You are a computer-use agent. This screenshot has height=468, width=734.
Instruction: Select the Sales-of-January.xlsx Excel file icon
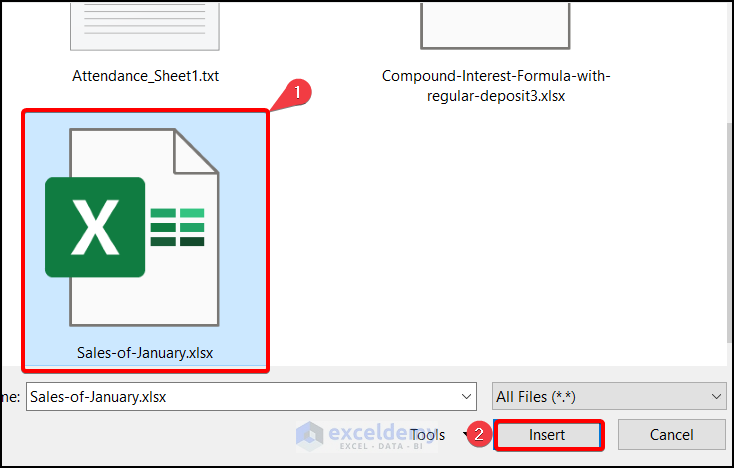pos(132,227)
